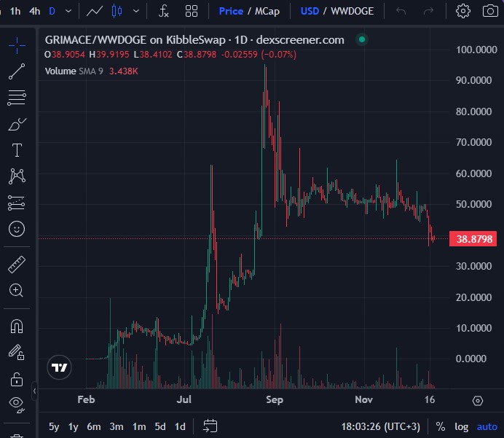Open the indicators fx menu
The height and width of the screenshot is (438, 504).
164,11
